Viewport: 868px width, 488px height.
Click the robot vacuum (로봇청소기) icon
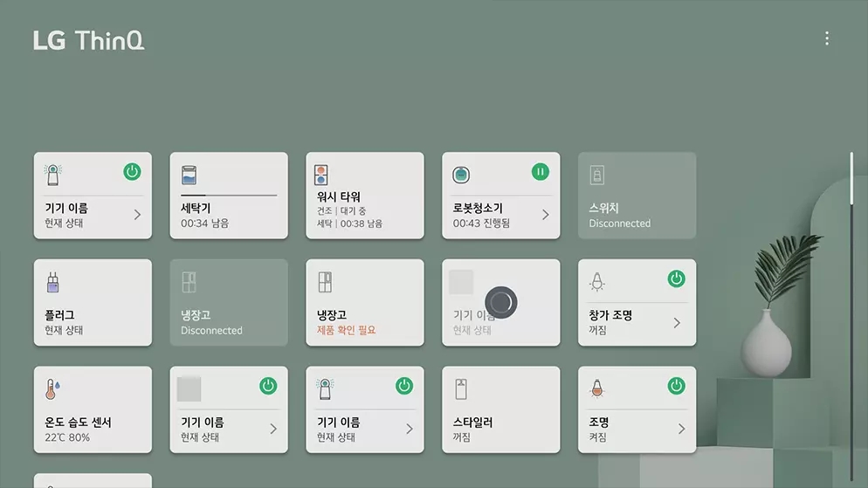pyautogui.click(x=461, y=175)
